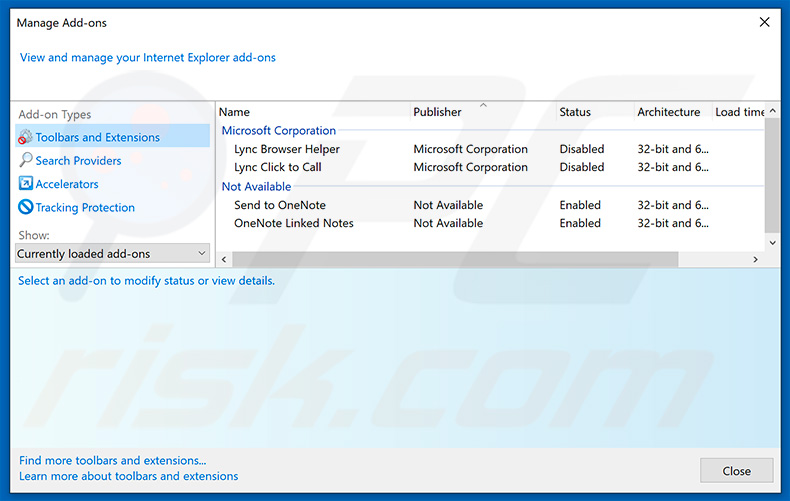The width and height of the screenshot is (790, 501).
Task: Open Find more toolbars and extensions link
Action: [112, 461]
